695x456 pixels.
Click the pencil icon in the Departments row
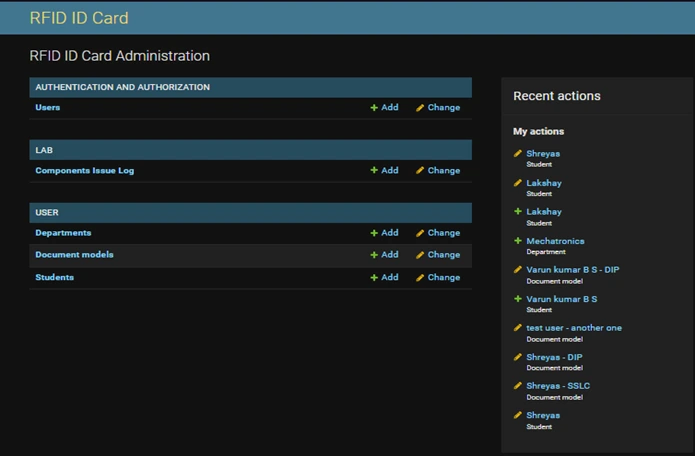(x=420, y=233)
